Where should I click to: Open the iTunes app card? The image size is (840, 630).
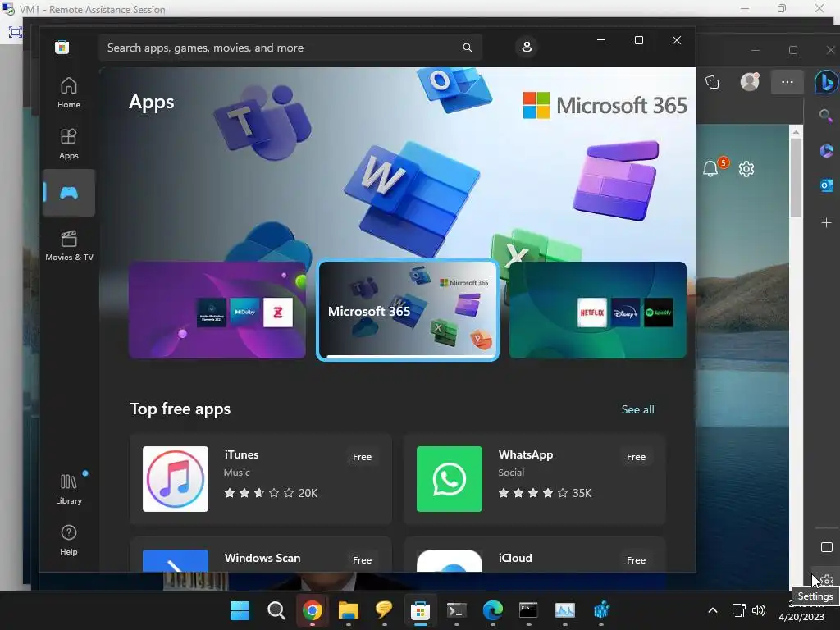coord(261,479)
